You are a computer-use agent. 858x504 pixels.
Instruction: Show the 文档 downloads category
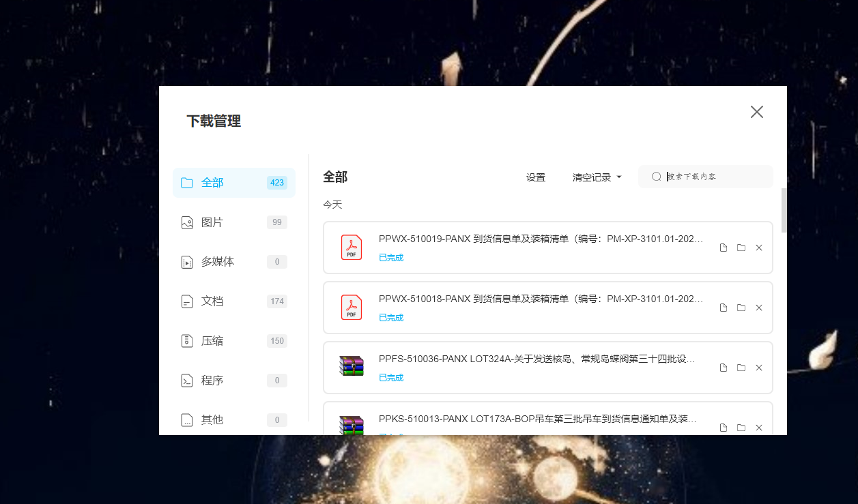coord(234,301)
